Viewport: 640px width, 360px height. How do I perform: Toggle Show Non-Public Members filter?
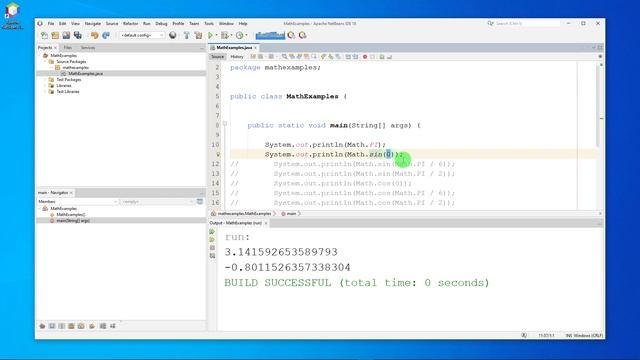[x=71, y=326]
